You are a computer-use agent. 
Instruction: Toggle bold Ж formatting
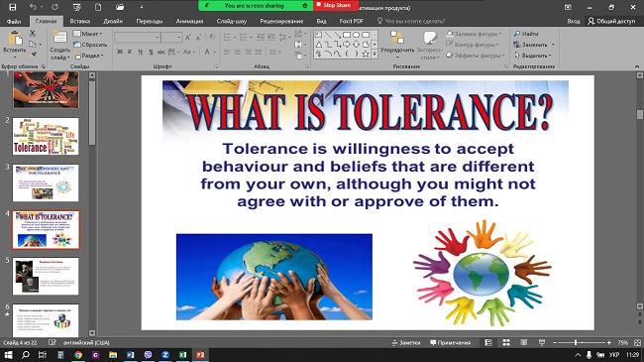(119, 52)
